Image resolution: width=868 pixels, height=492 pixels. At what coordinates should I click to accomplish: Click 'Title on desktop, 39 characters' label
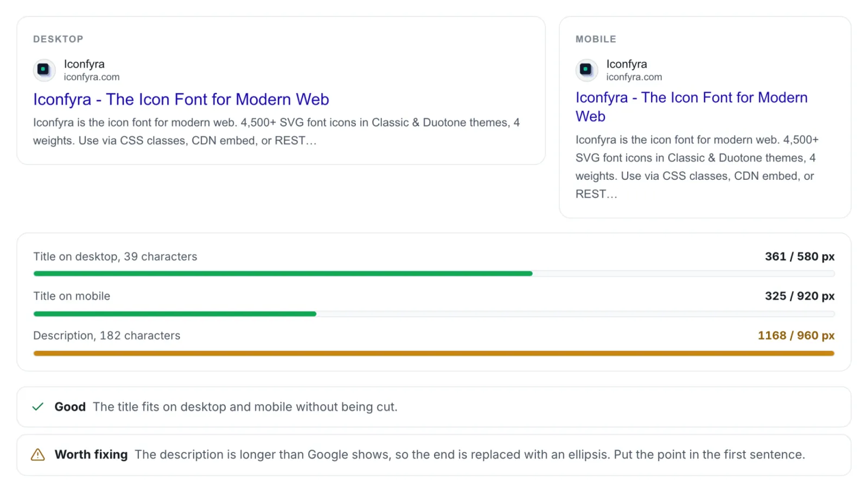click(x=115, y=256)
